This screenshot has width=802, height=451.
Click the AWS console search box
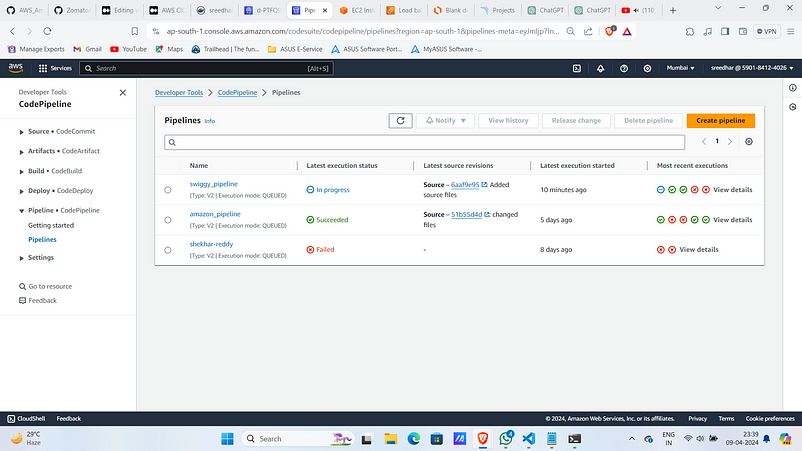[207, 68]
